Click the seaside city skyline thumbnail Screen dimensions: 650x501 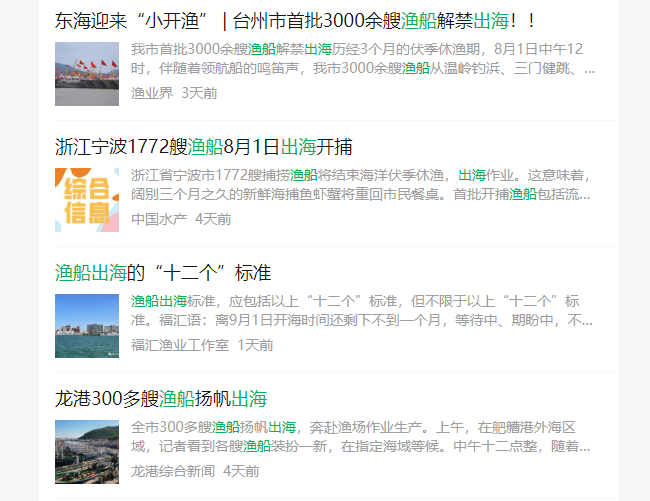(x=87, y=325)
